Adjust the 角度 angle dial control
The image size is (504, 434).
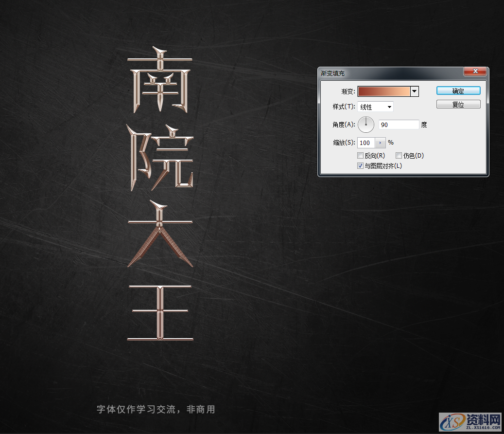tap(366, 125)
